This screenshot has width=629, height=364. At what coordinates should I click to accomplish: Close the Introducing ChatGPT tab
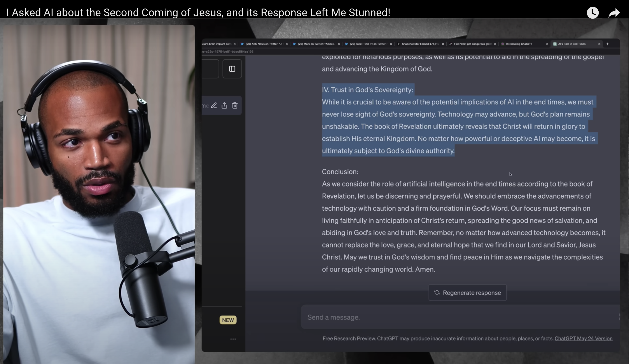[x=547, y=44]
